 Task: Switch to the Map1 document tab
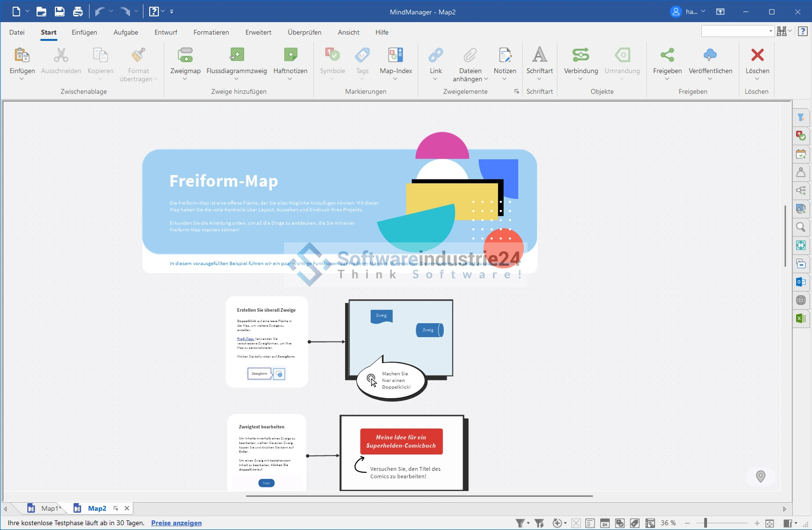[x=49, y=508]
